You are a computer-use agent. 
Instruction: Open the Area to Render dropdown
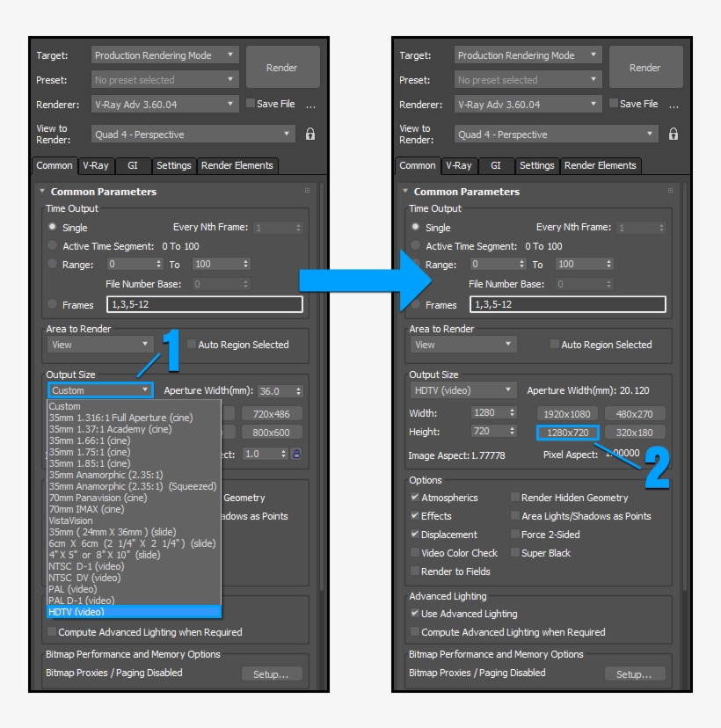point(97,345)
